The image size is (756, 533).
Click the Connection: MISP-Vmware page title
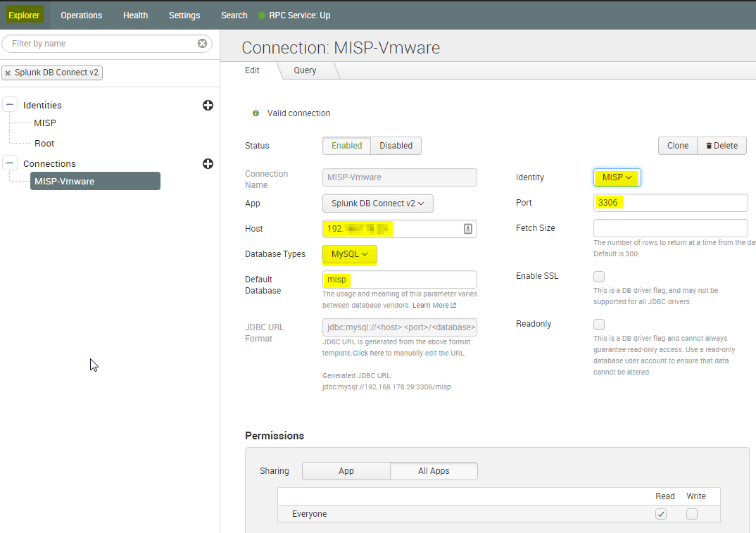(341, 48)
